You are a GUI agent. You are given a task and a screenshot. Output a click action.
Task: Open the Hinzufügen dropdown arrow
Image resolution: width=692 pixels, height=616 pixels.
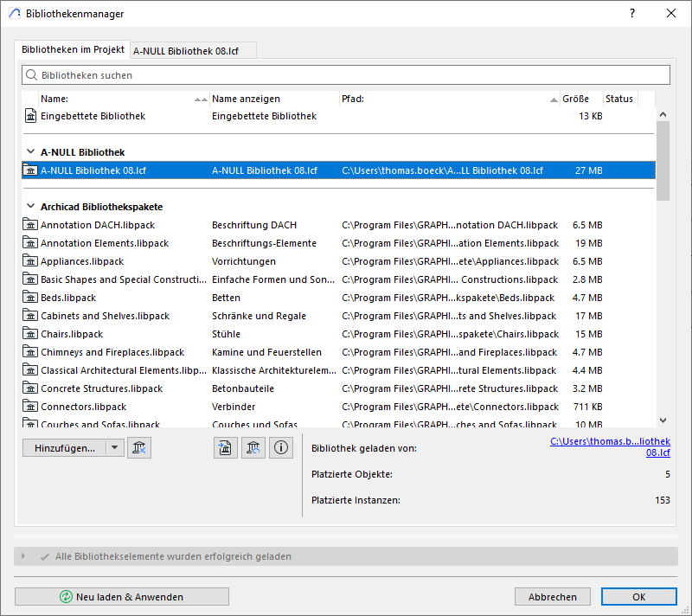(x=115, y=448)
